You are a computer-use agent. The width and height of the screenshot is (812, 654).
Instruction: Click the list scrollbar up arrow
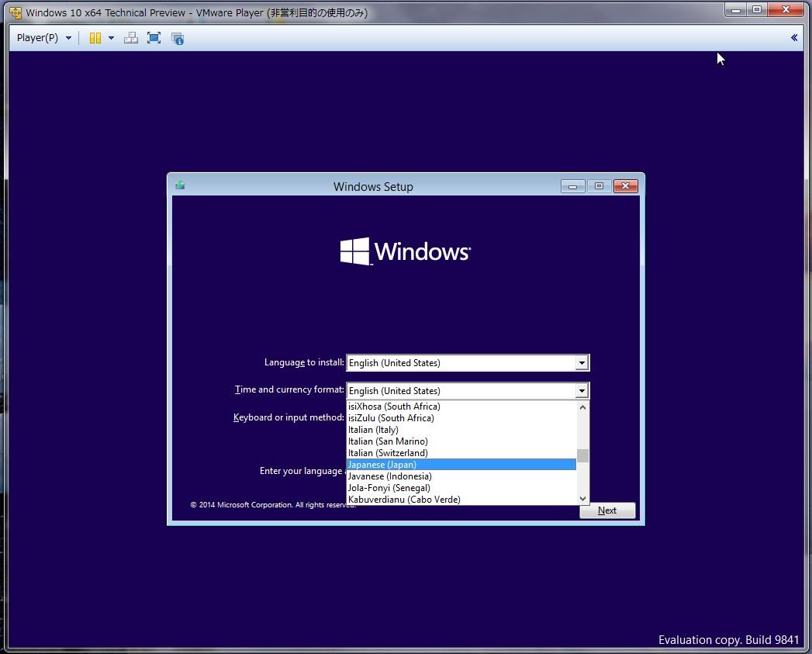click(x=582, y=407)
